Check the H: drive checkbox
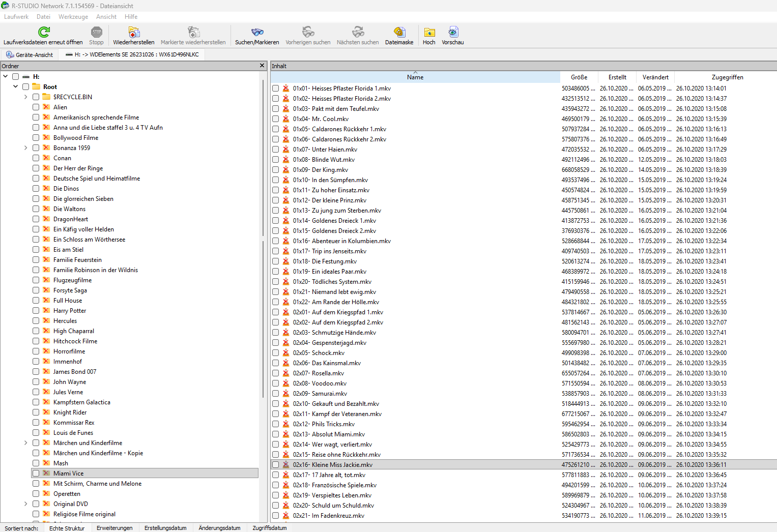Viewport: 777px width, 532px height. coord(16,76)
